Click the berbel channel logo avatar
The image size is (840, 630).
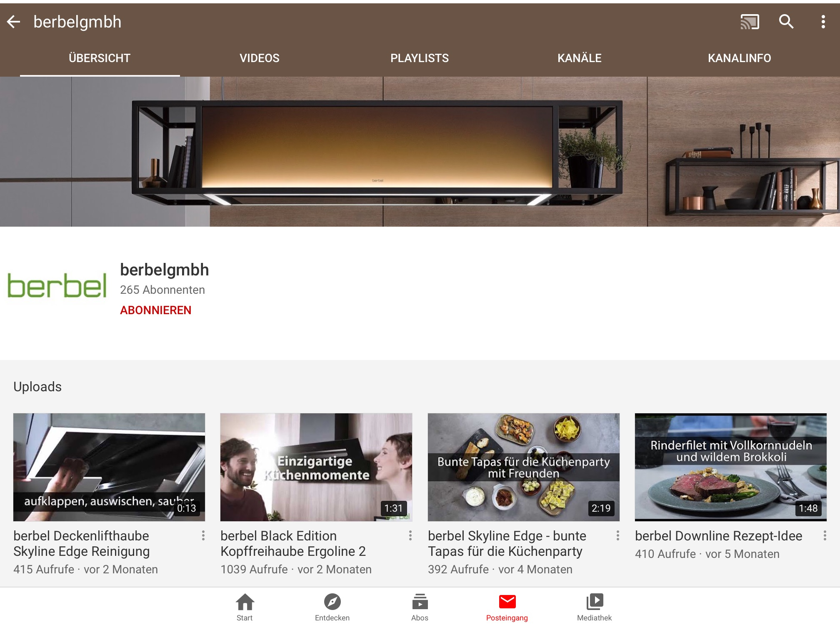click(57, 286)
